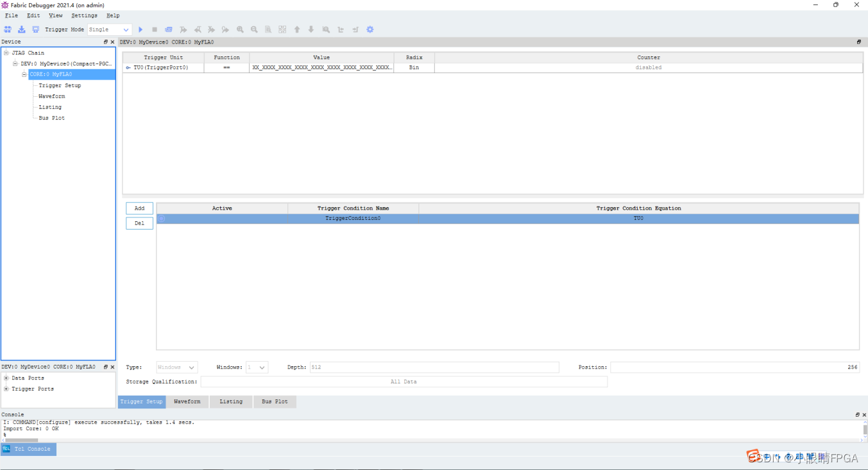Open the Edit menu
The height and width of the screenshot is (470, 868).
(x=33, y=15)
